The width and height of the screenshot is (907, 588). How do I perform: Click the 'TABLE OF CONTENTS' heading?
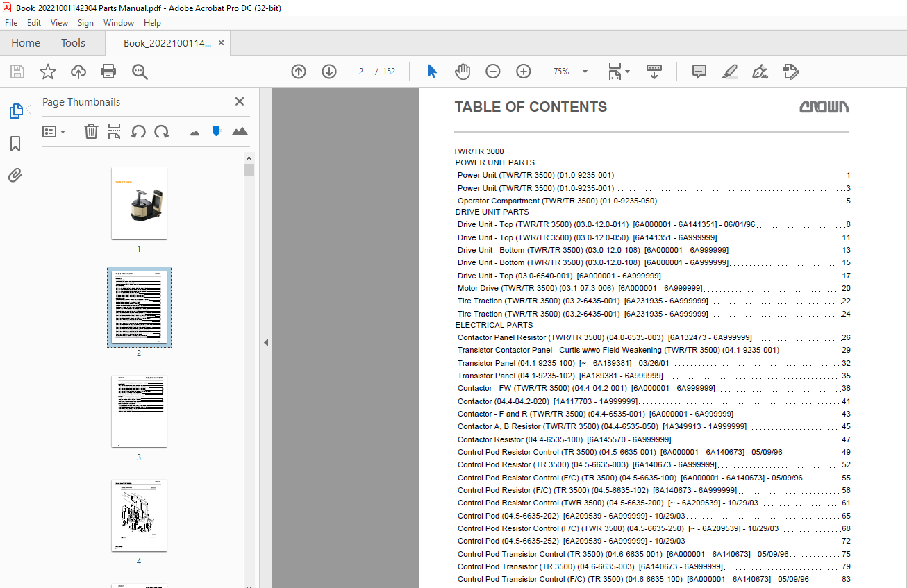point(531,107)
